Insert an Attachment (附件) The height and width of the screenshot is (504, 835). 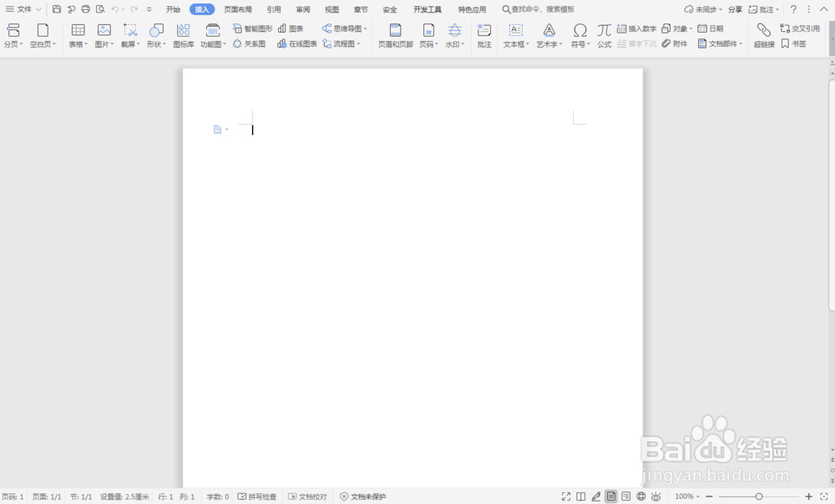click(x=674, y=43)
